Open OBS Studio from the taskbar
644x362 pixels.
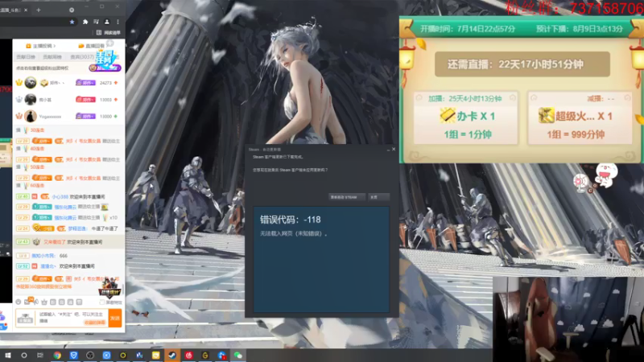point(90,356)
